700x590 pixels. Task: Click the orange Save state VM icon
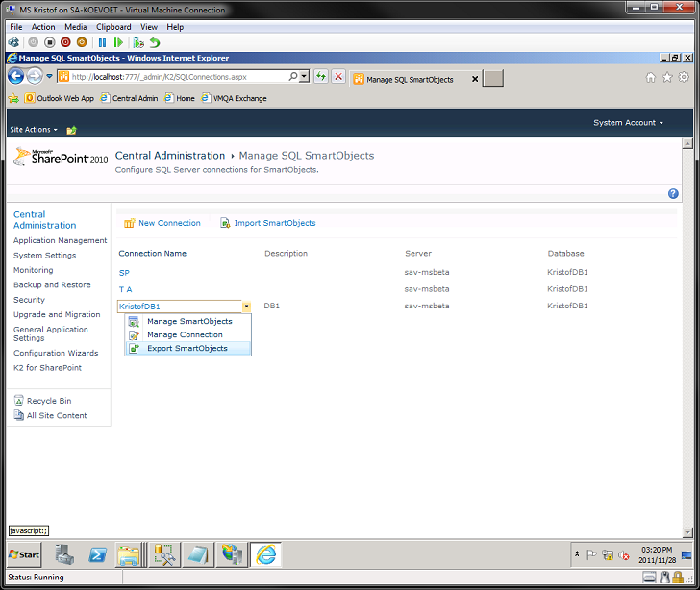pos(82,42)
